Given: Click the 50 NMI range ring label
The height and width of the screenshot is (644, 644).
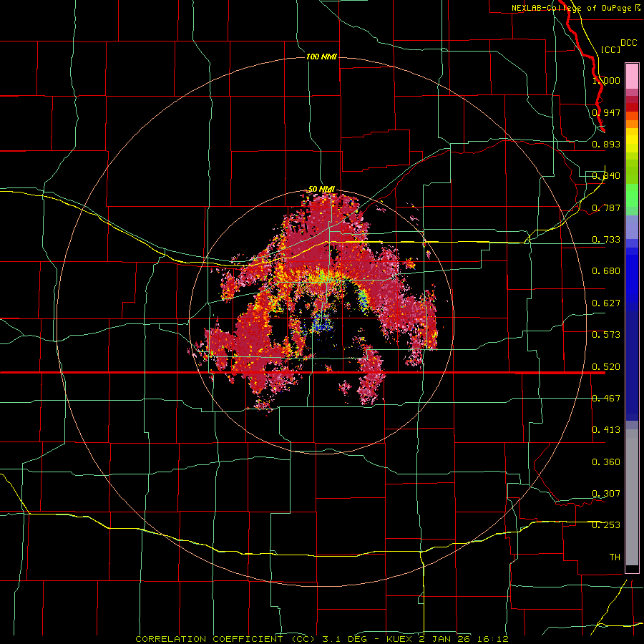Looking at the screenshot, I should tap(321, 190).
